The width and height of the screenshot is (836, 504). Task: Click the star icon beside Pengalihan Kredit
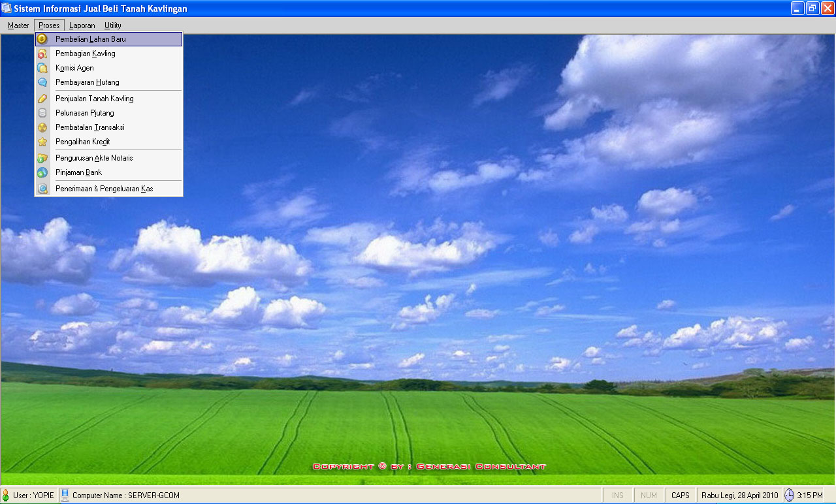42,142
